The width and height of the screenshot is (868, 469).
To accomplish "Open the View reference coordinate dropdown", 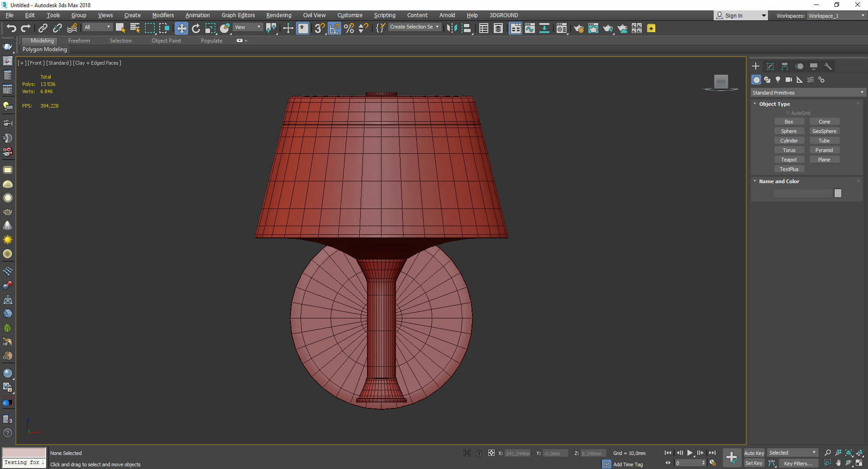I will (x=248, y=27).
